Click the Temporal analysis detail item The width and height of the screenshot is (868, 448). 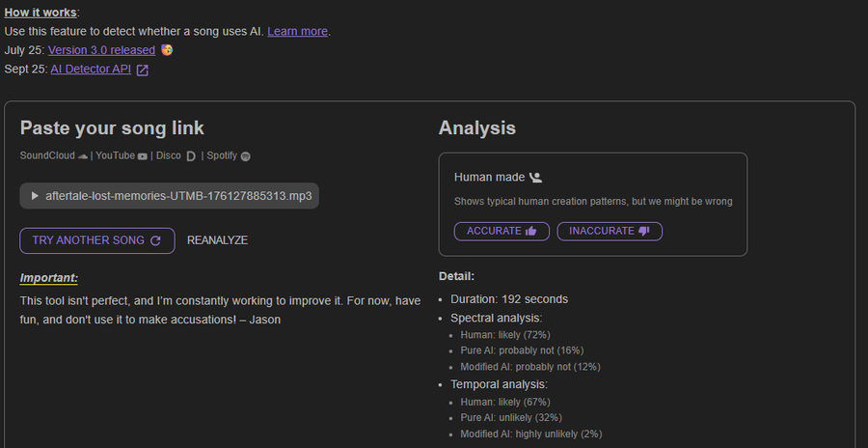coord(499,384)
